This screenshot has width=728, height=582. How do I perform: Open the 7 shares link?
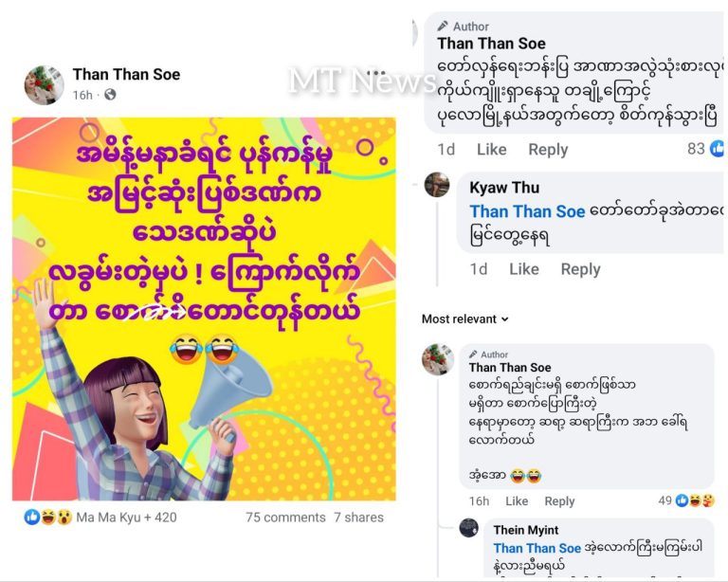(358, 518)
